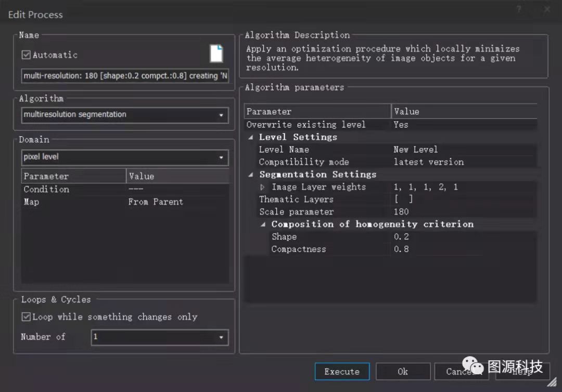Collapse Composition of homogeneity criterion
The height and width of the screenshot is (392, 562).
(x=263, y=224)
